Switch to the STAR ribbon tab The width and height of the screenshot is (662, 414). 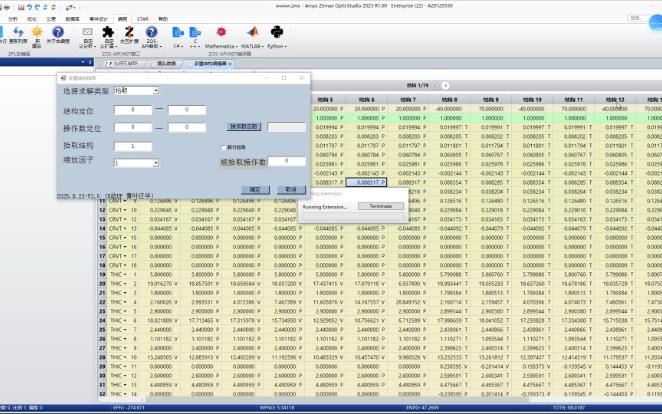coord(143,19)
